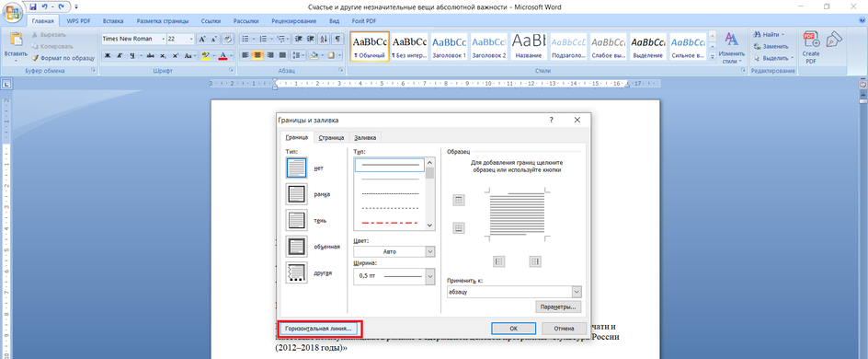Click Заменить (Replace) in ribbon
The image size is (868, 359).
tap(771, 47)
